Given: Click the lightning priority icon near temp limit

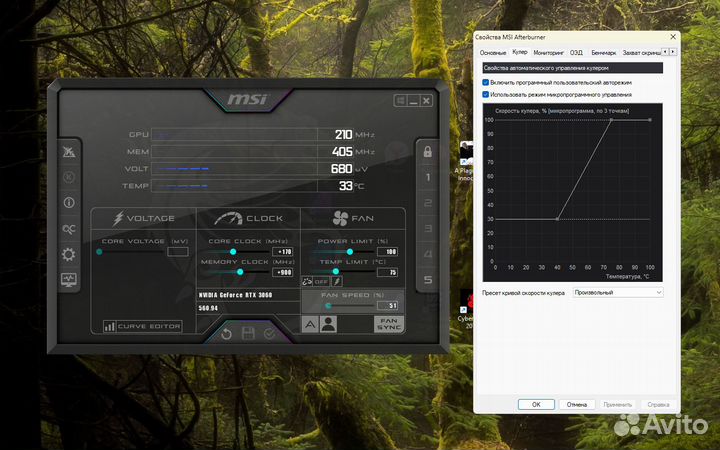Looking at the screenshot, I should coord(337,281).
